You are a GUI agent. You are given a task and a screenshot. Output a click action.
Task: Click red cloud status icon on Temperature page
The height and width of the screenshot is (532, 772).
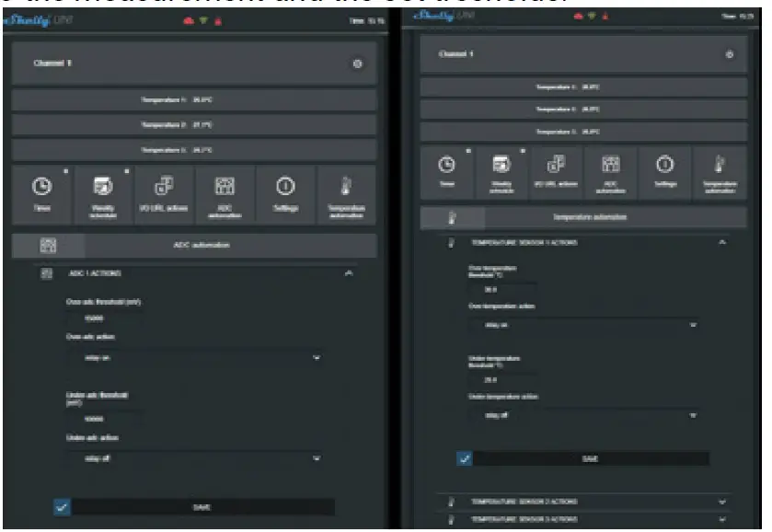pyautogui.click(x=578, y=17)
